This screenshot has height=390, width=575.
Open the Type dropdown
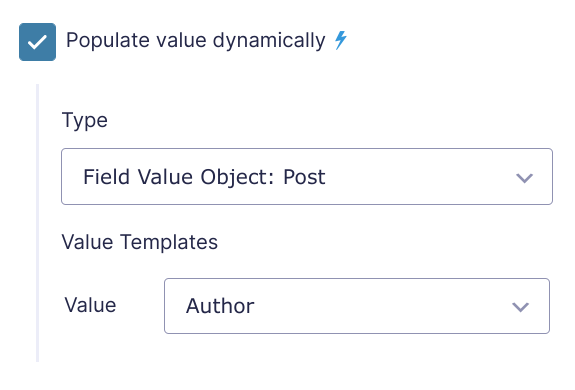click(307, 176)
